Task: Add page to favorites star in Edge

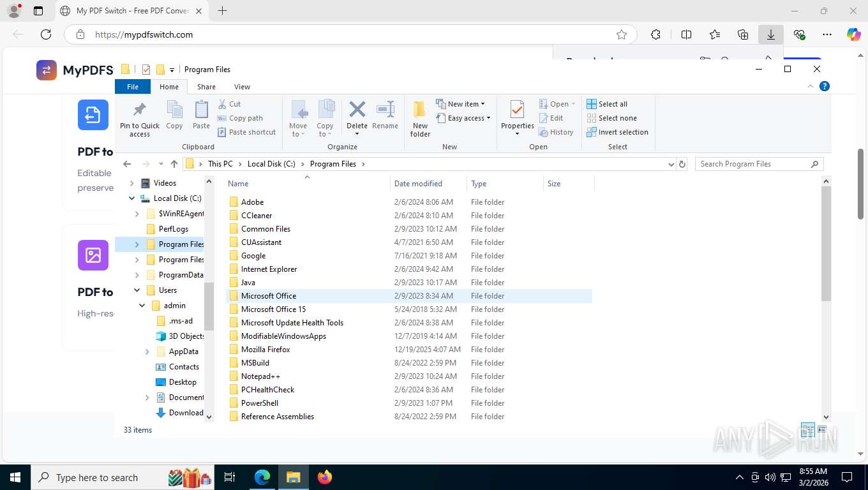Action: tap(622, 34)
